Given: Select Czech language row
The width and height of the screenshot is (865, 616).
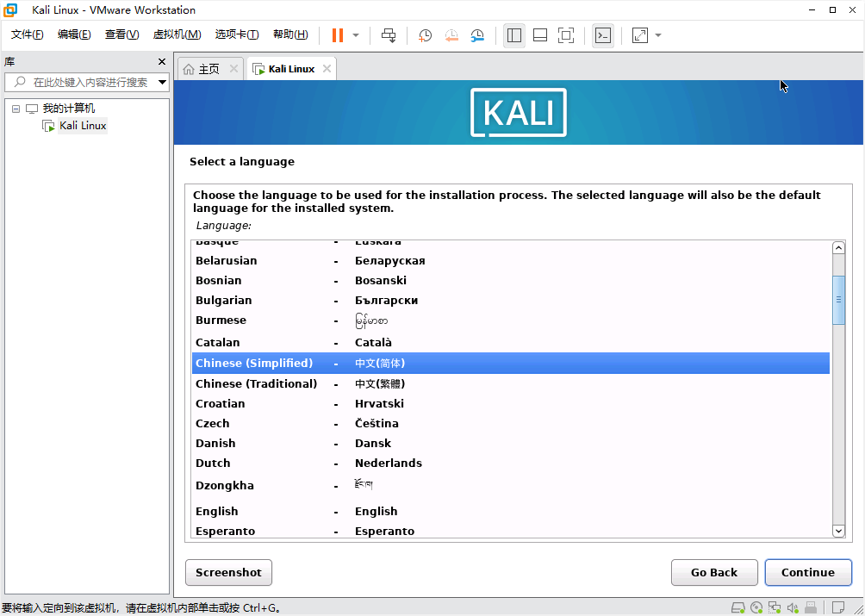Looking at the screenshot, I should (511, 424).
